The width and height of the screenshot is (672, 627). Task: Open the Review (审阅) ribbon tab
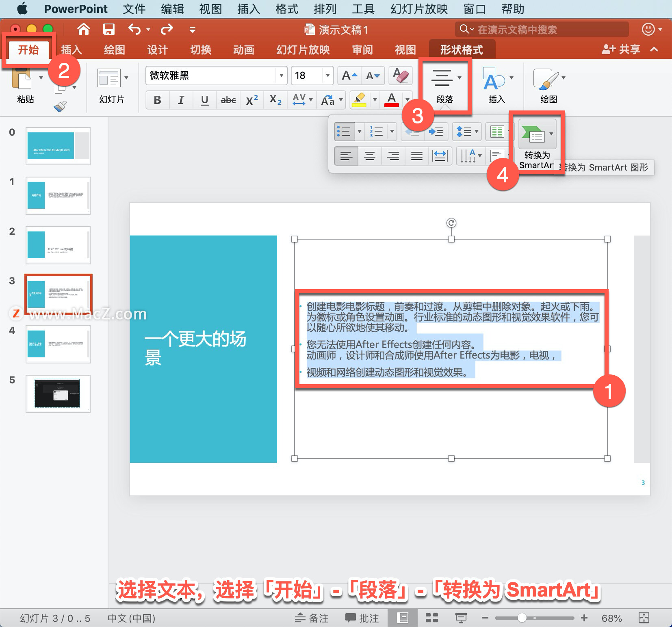click(362, 50)
